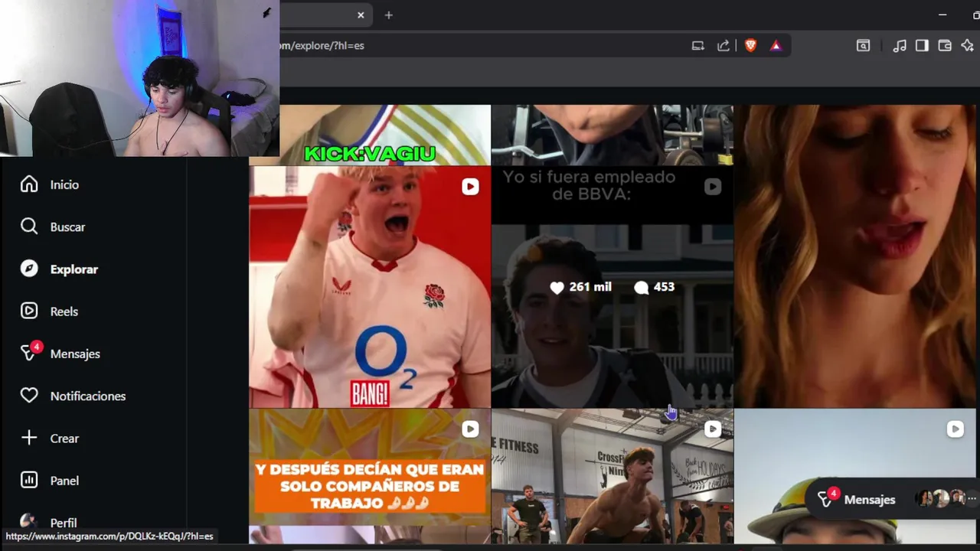This screenshot has height=551, width=980.
Task: Close the current browser tab
Action: [x=361, y=15]
